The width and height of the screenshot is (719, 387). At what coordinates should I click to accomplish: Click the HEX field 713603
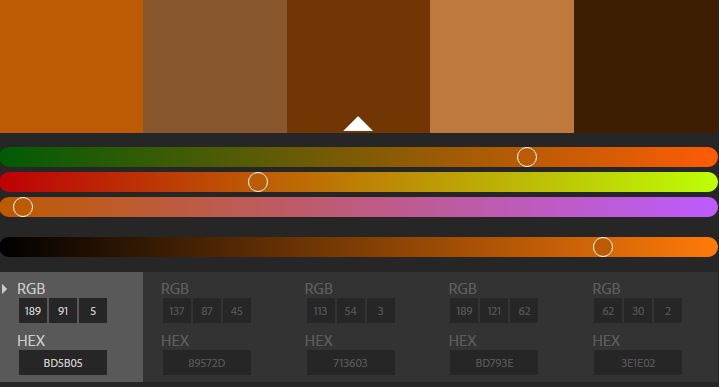(351, 363)
